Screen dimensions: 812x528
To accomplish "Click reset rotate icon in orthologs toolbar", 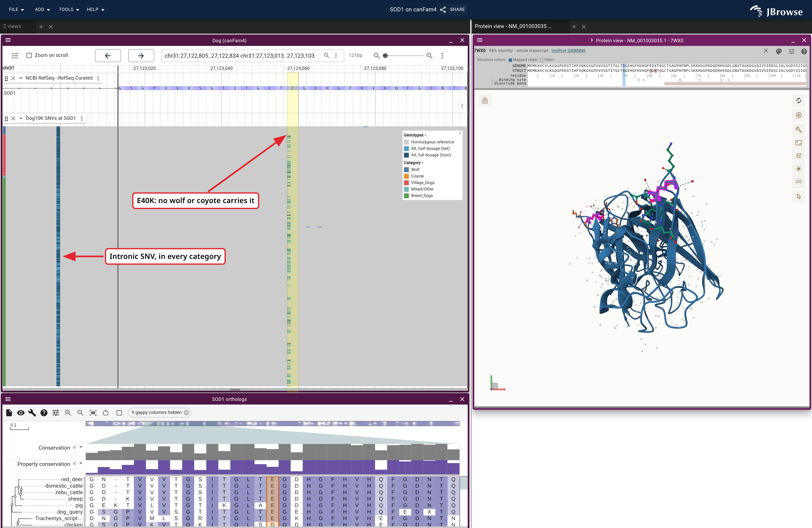I will pos(106,413).
